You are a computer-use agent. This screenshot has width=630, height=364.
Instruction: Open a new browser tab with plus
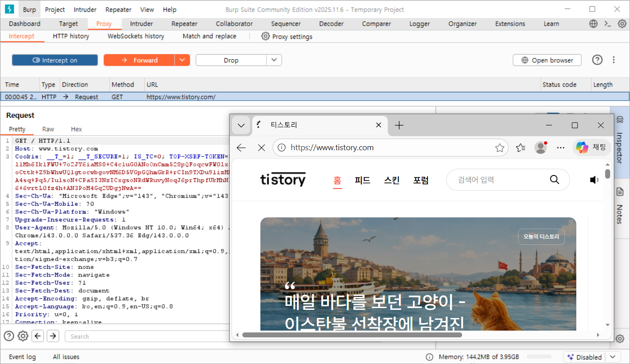coord(399,125)
